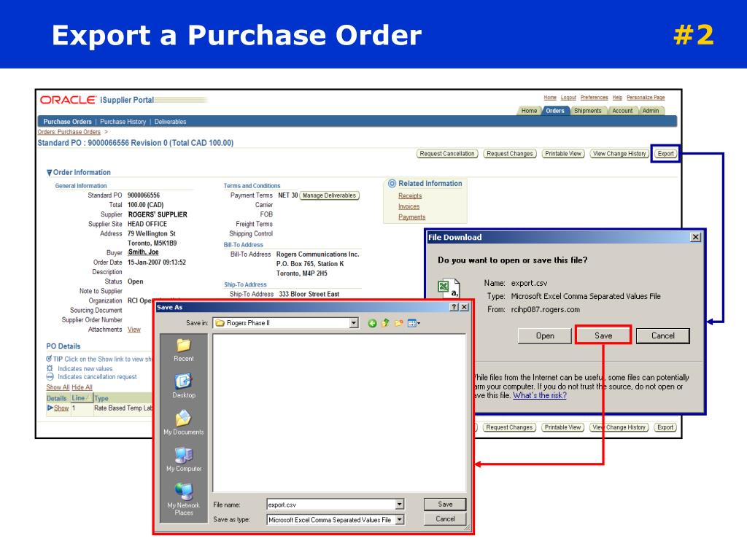Close the File Download dialog
Viewport: 747px width, 560px height.
tap(695, 237)
